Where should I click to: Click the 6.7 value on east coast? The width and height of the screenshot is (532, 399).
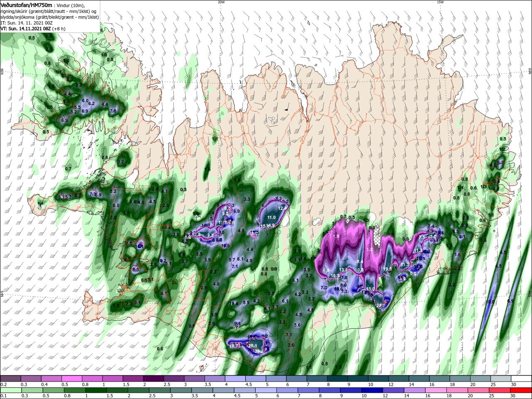click(x=500, y=163)
